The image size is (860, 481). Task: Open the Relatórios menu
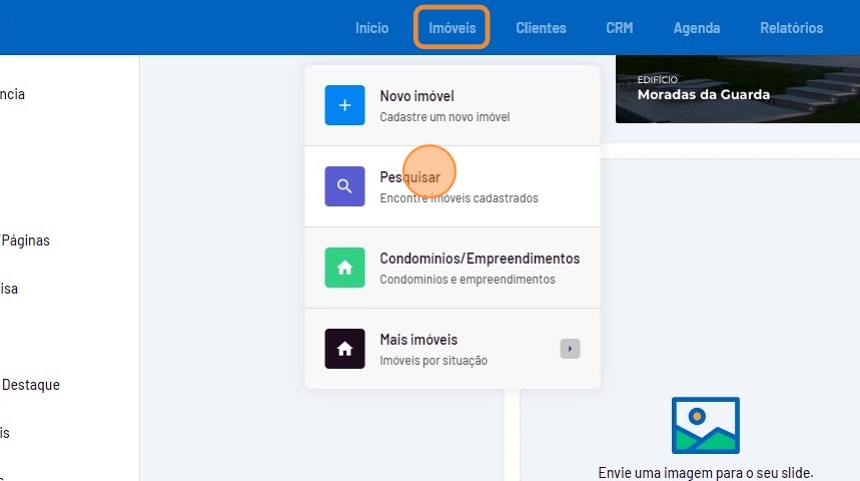pos(791,28)
